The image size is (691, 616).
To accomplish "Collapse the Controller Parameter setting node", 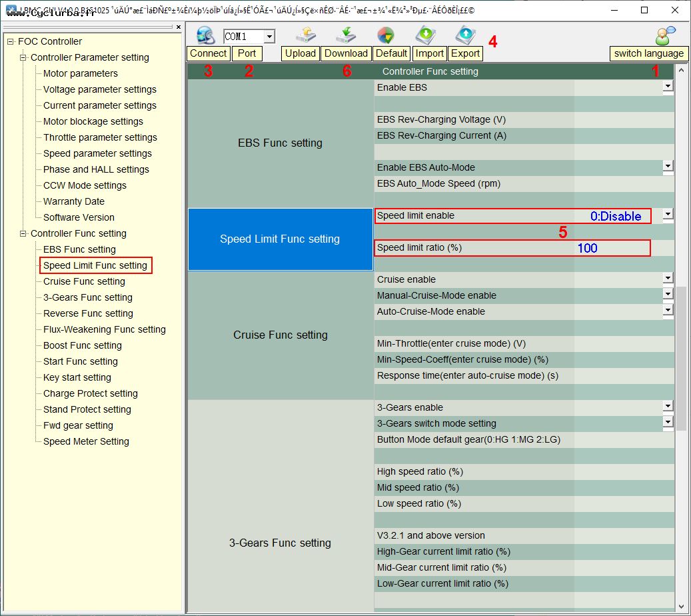I will [23, 57].
